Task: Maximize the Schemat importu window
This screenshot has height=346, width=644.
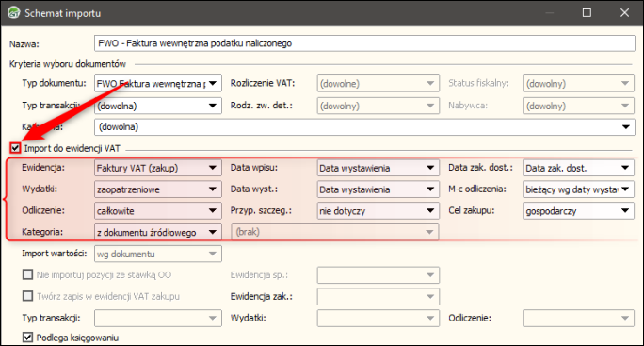Action: click(587, 13)
